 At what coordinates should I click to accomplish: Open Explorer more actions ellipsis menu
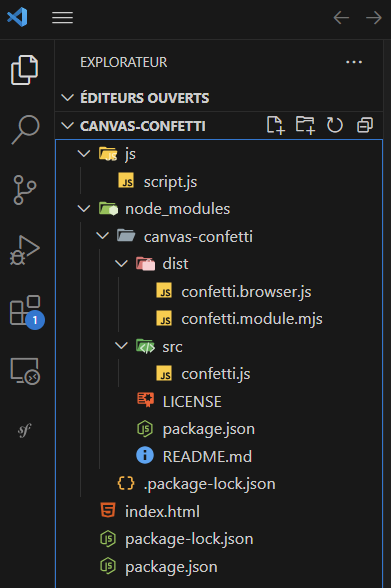coord(354,62)
